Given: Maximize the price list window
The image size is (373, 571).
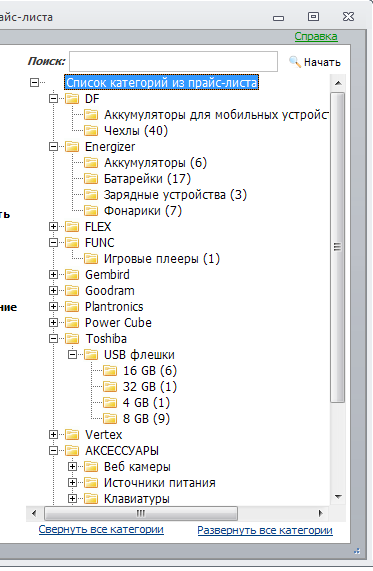Looking at the screenshot, I should [x=313, y=17].
